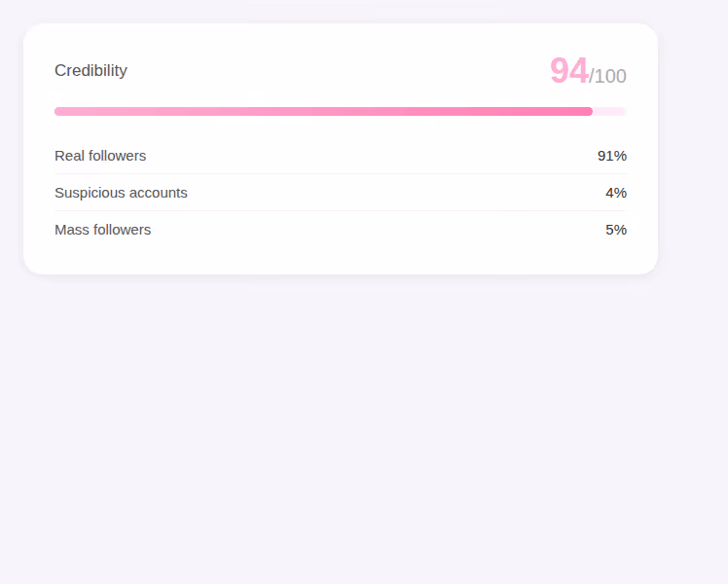
Task: Select the pink 94 score number
Action: pyautogui.click(x=569, y=70)
